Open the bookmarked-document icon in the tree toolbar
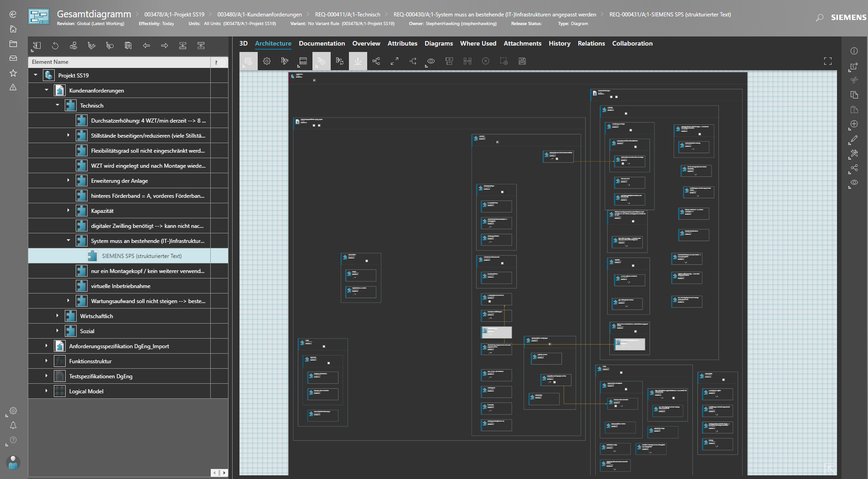Viewport: 868px width, 479px height. click(128, 46)
